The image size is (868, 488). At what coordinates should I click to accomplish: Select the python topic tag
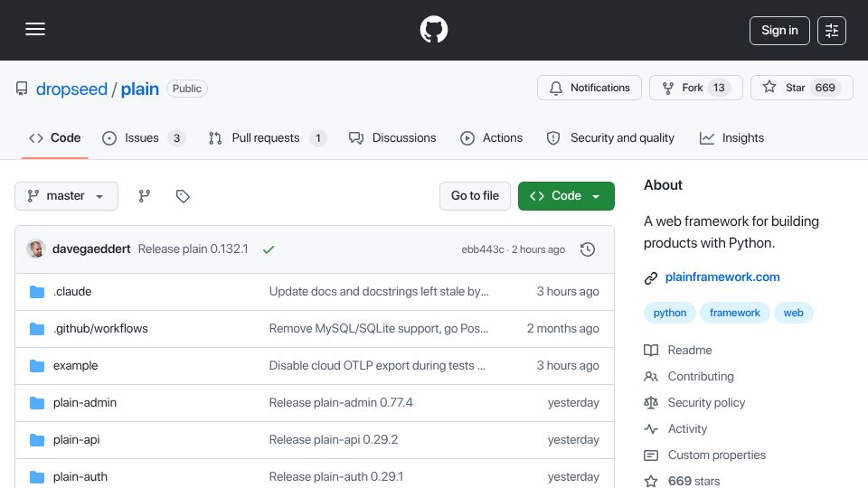[x=670, y=313]
